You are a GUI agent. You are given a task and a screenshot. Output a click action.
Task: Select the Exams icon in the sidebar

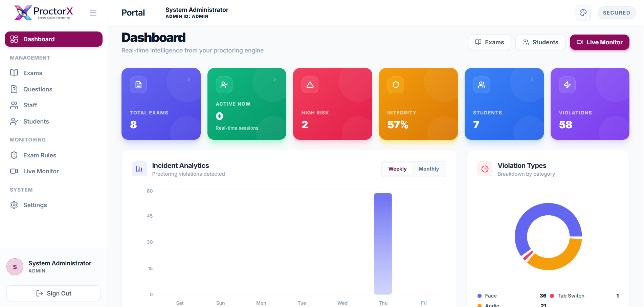[14, 73]
